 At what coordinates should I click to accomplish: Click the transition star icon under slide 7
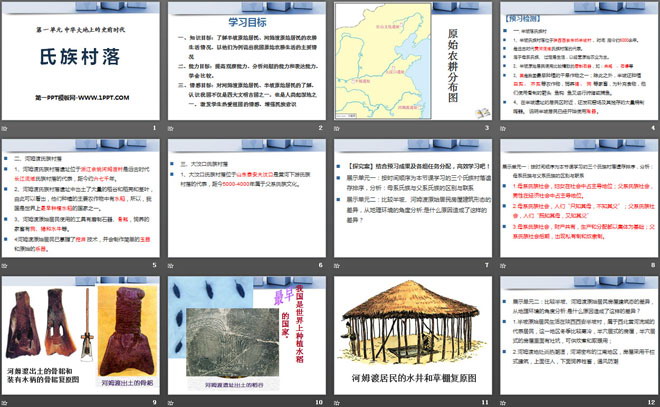(338, 265)
